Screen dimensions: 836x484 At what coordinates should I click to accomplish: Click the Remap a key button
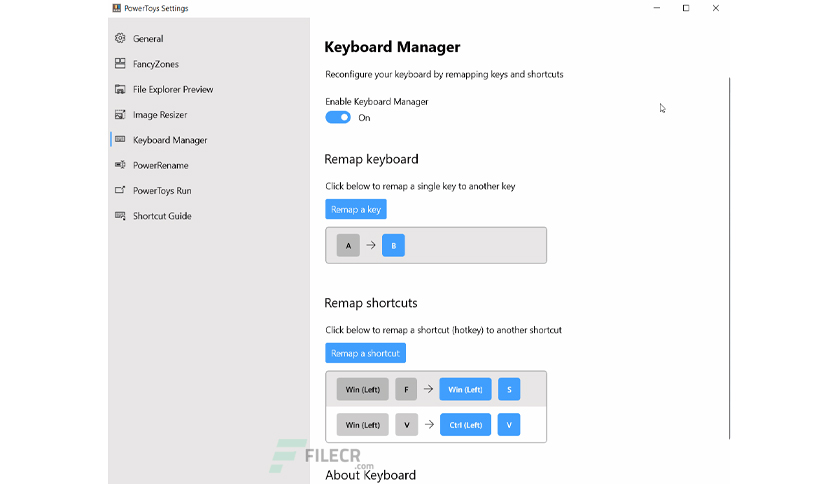356,209
